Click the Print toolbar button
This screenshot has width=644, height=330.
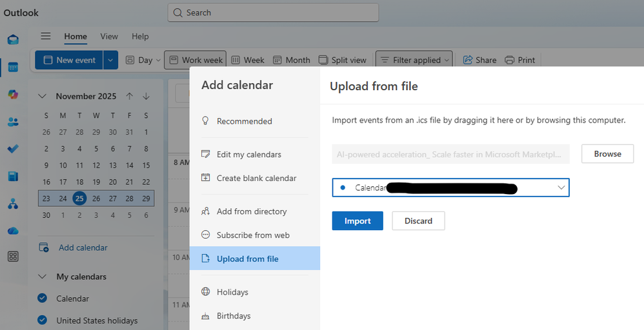(520, 60)
